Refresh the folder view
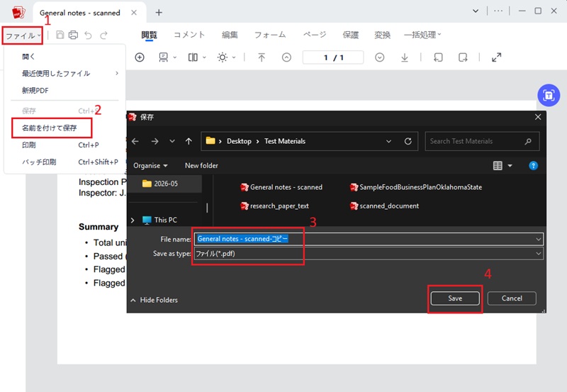This screenshot has height=392, width=567. tap(408, 141)
